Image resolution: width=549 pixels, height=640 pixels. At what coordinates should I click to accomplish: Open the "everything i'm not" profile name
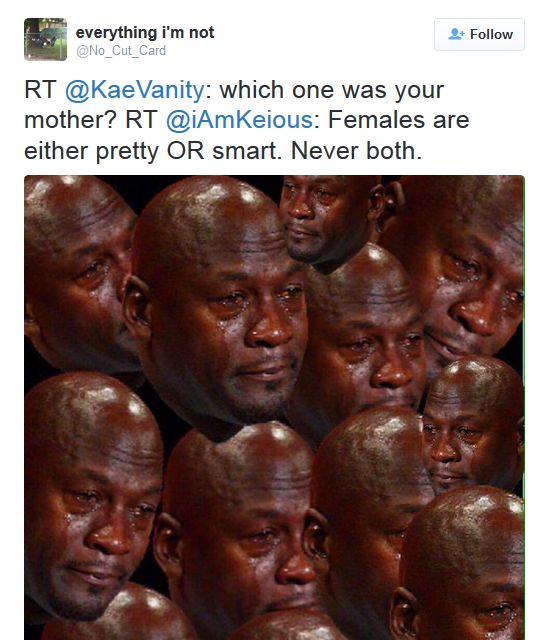click(x=145, y=32)
